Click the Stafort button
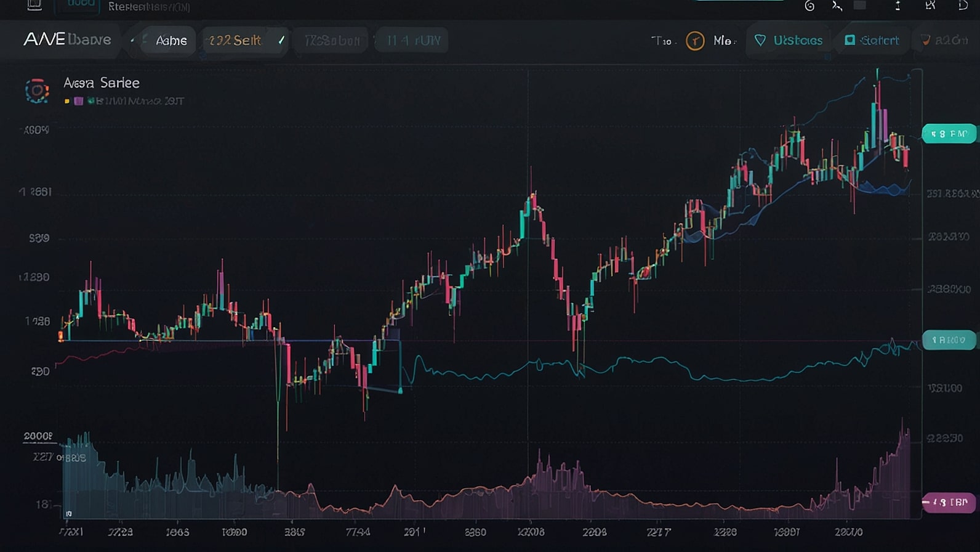The height and width of the screenshot is (552, 980). [x=872, y=41]
